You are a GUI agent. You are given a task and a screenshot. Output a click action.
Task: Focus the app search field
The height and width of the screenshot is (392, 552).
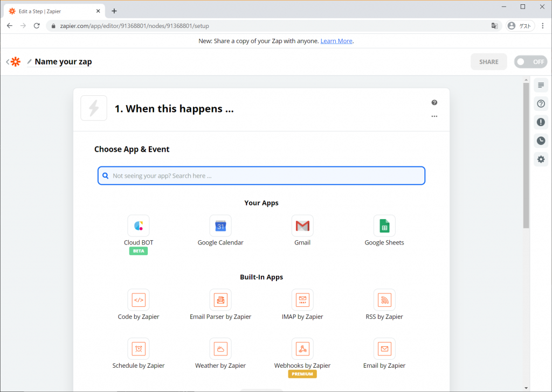(261, 176)
